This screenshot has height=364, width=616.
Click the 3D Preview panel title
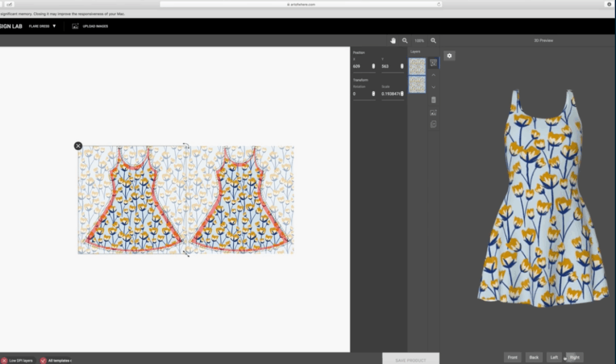[x=543, y=40]
